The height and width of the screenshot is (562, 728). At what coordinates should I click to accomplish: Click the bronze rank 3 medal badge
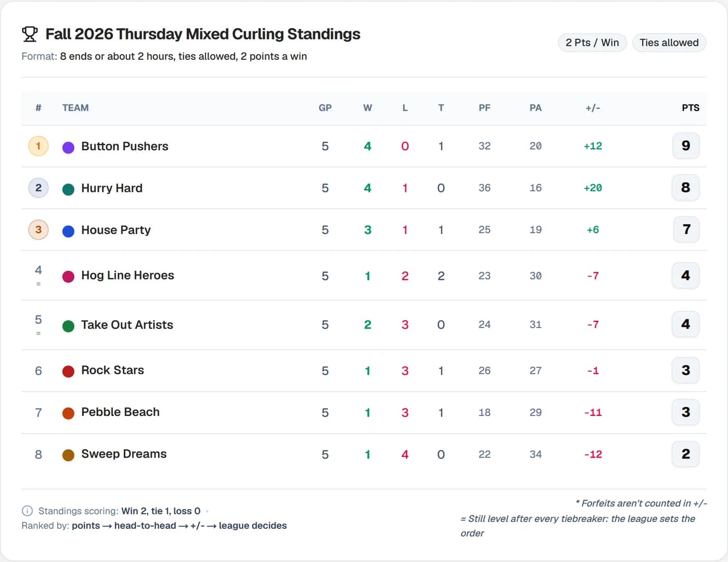[38, 230]
